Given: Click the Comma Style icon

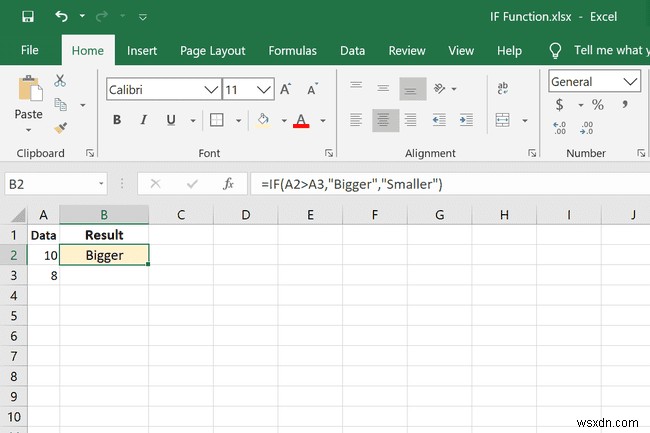Looking at the screenshot, I should point(625,104).
